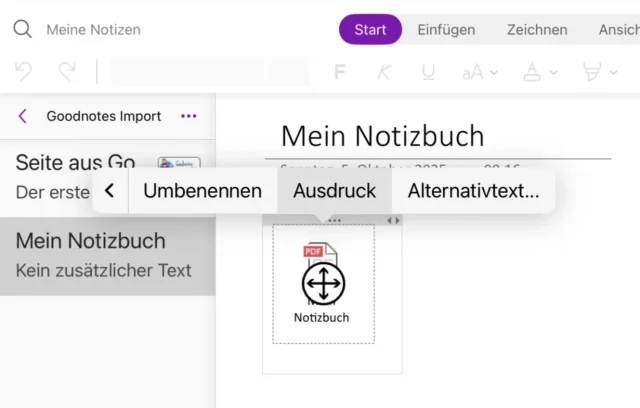Choose Umbenennen in the context menu
This screenshot has width=640, height=408.
point(202,191)
